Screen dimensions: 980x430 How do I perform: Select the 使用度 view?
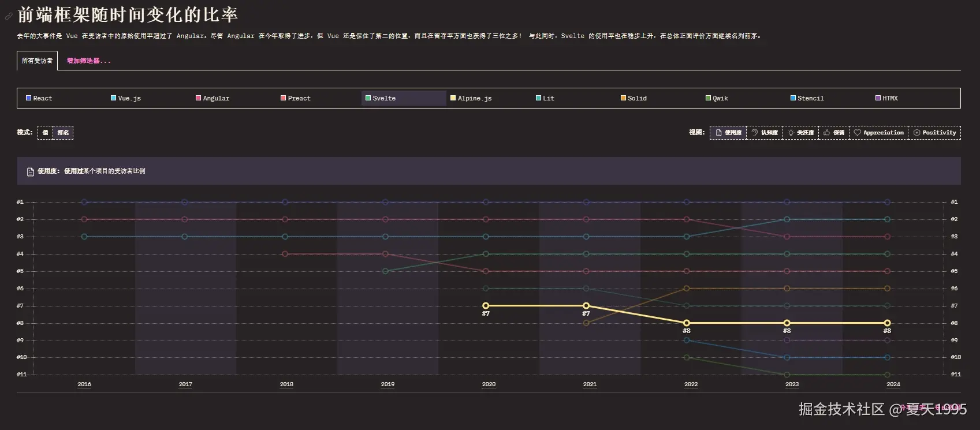point(728,133)
